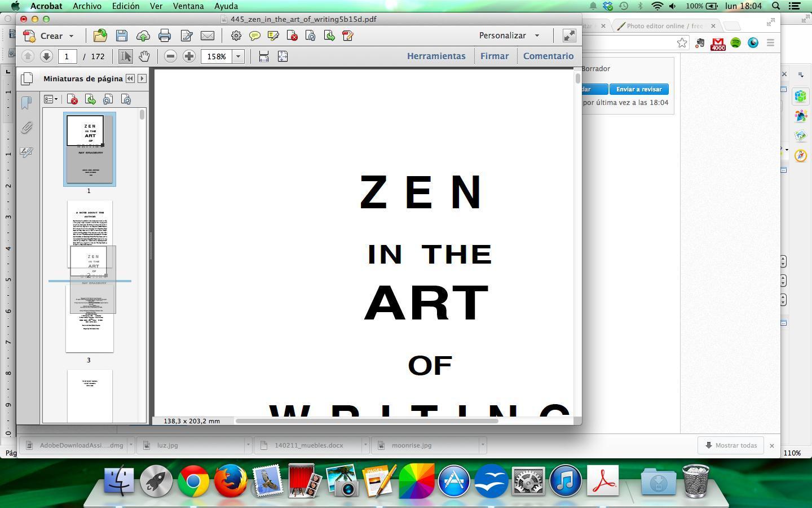
Task: Open file using the folder icon
Action: pos(100,36)
